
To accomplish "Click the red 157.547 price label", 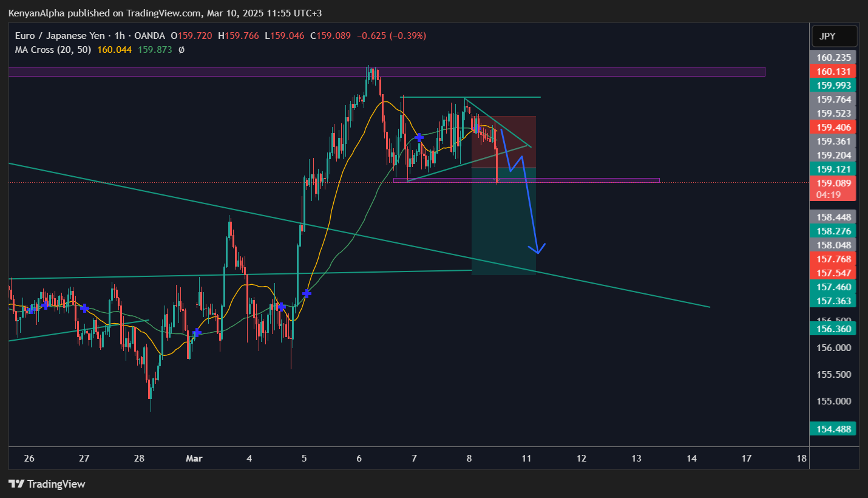I will [x=833, y=273].
